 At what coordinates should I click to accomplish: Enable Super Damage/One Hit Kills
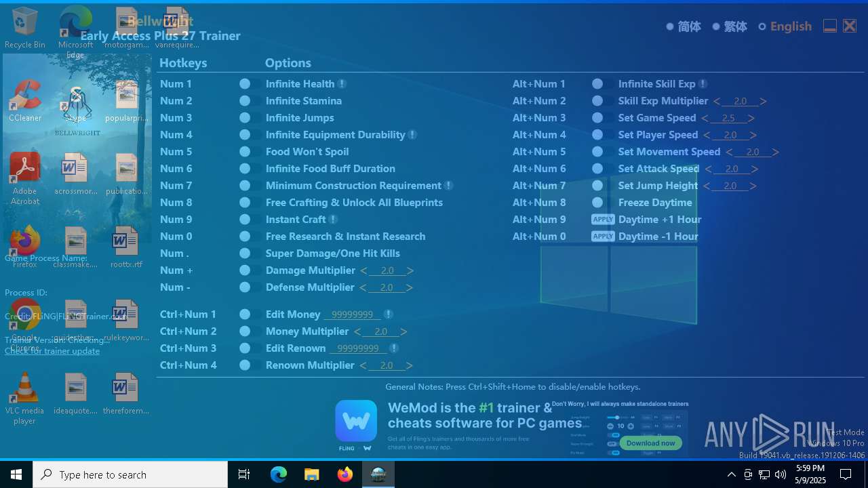pos(250,253)
